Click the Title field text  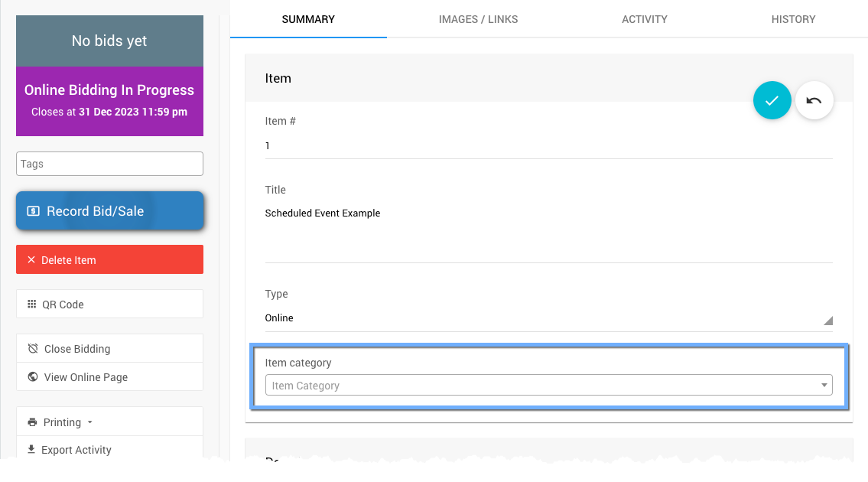[x=323, y=213]
